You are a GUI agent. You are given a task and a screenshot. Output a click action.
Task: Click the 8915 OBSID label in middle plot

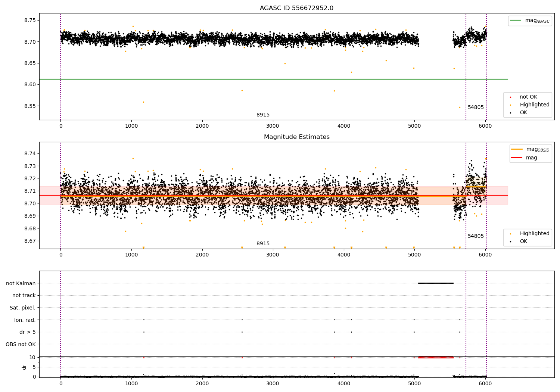coord(263,244)
